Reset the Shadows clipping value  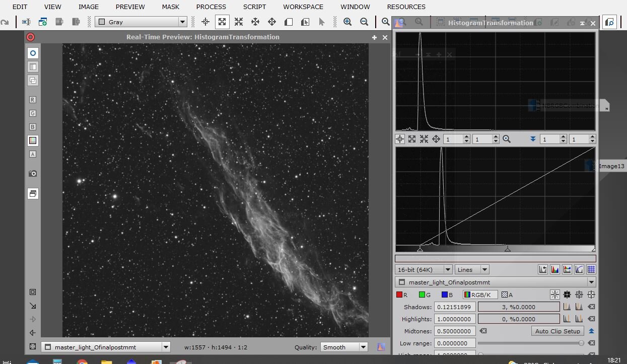tap(592, 307)
